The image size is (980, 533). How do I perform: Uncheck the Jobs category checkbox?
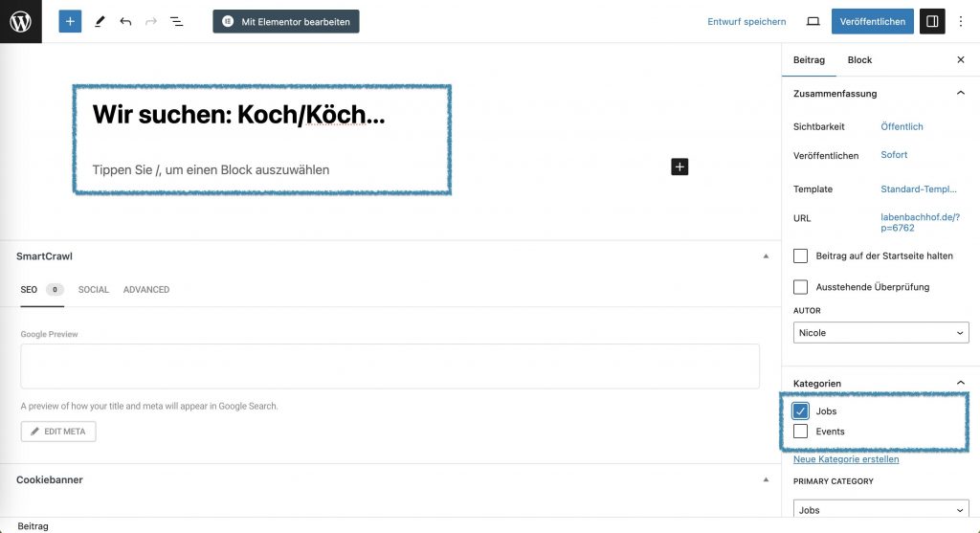click(801, 411)
